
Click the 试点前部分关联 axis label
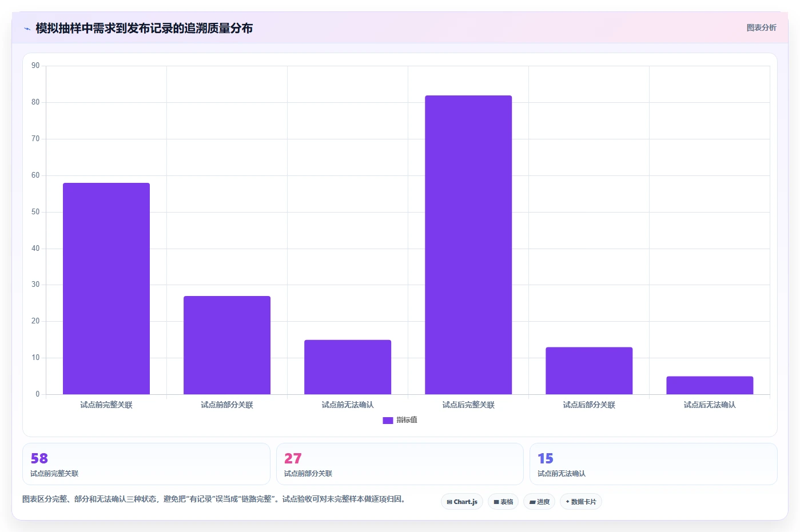[227, 405]
